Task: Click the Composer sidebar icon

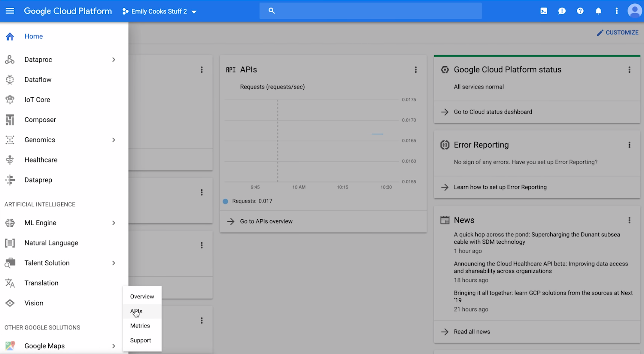Action: 10,120
